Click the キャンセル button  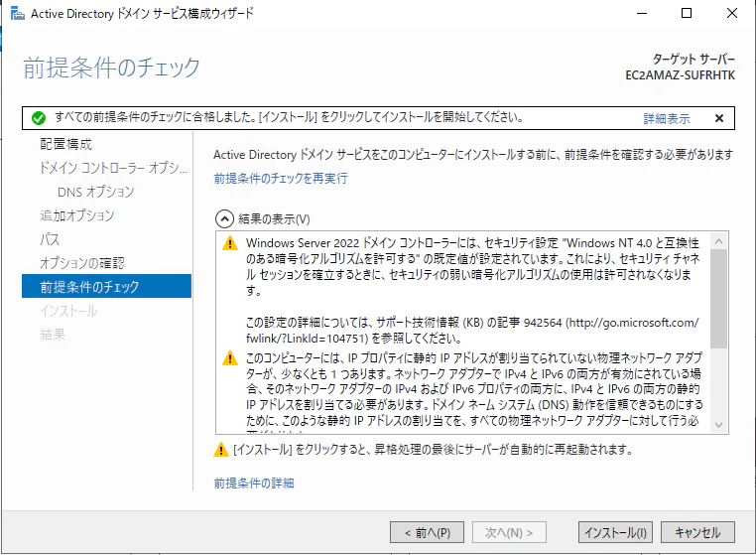(x=697, y=532)
